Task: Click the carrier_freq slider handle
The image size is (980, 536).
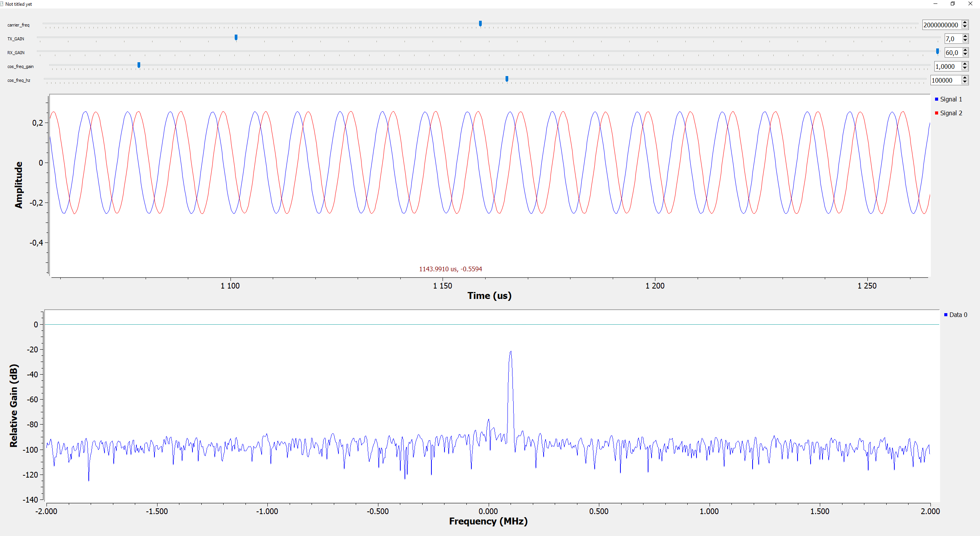Action: coord(480,24)
